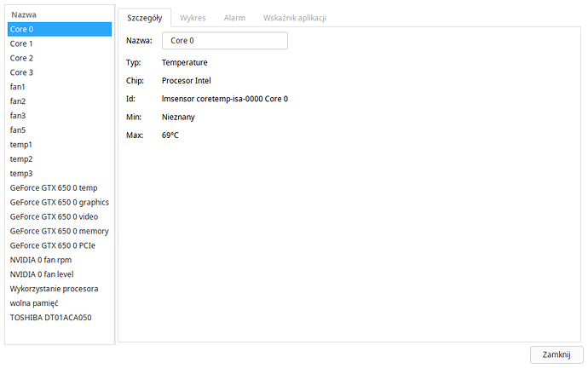The width and height of the screenshot is (588, 368).
Task: Select the Wskaźnik aplikacji tab
Action: pyautogui.click(x=293, y=17)
